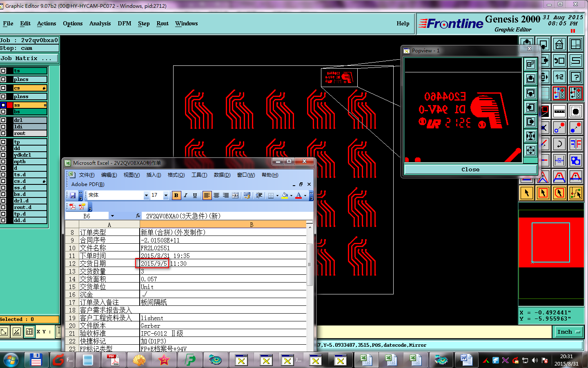This screenshot has width=588, height=368.
Task: Open Excel 数据(D) menu
Action: (x=222, y=175)
